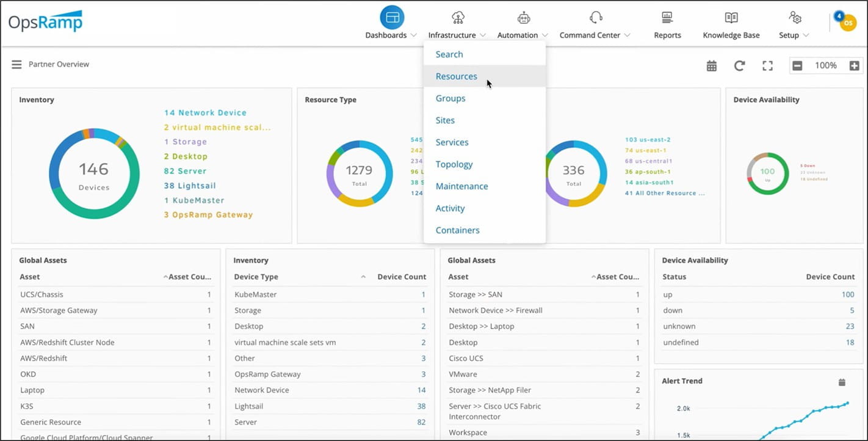This screenshot has height=441, width=868.
Task: Open the Setup dropdown chevron
Action: click(807, 35)
